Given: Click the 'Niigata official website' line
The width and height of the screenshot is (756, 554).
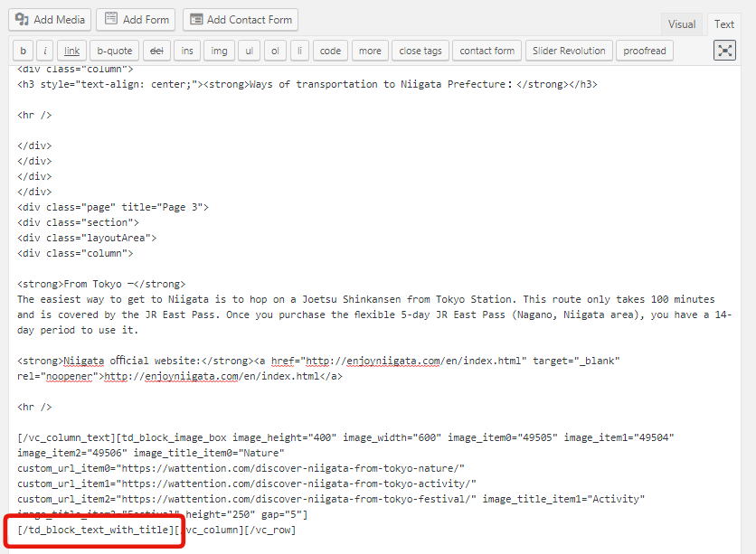Looking at the screenshot, I should tap(318, 361).
